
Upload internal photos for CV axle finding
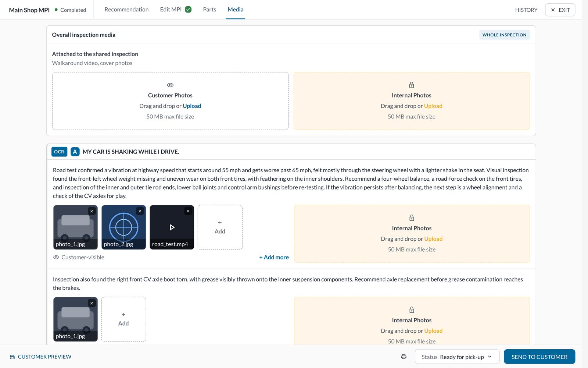click(433, 331)
